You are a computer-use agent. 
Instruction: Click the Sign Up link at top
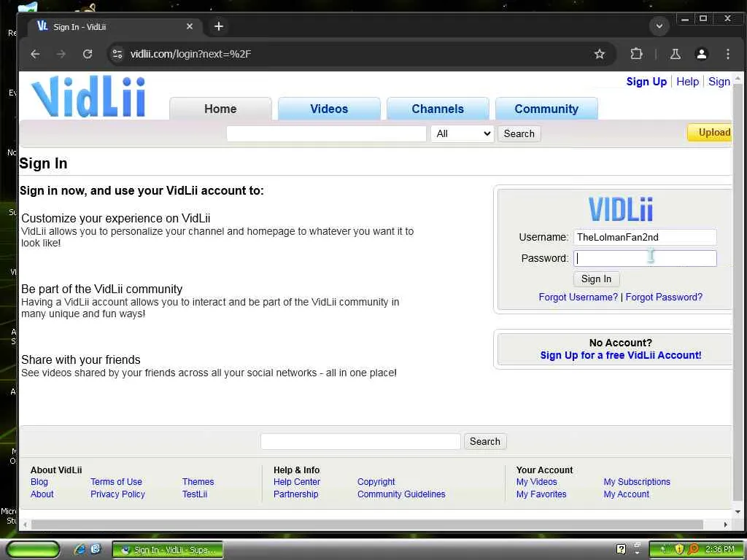[646, 82]
